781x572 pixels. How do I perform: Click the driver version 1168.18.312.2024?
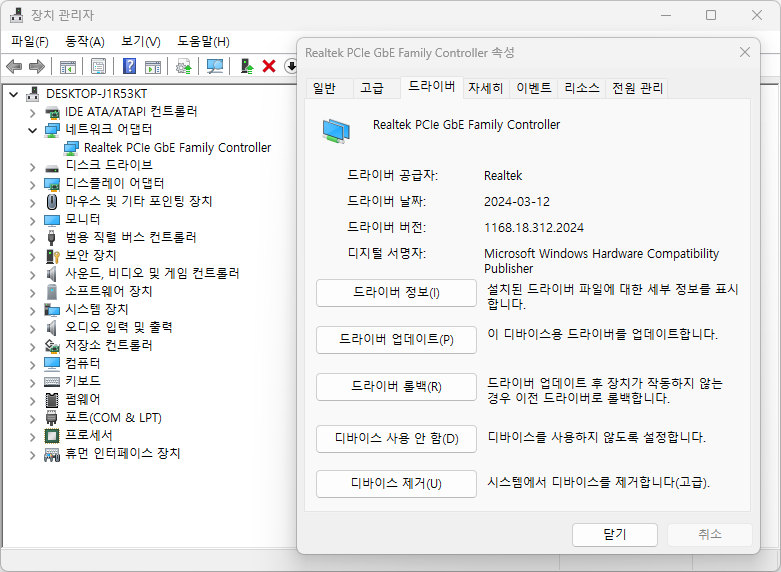[533, 228]
